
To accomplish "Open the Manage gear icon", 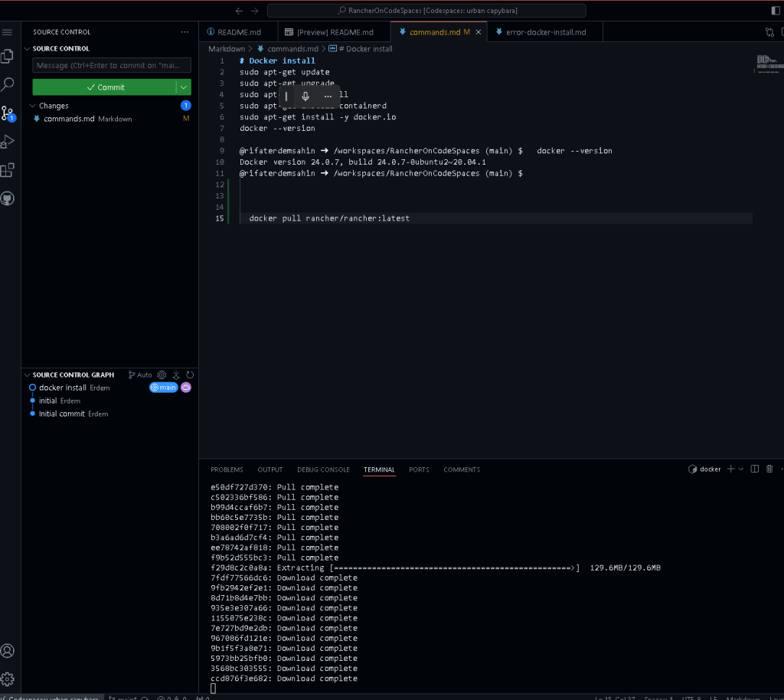I will tap(8, 679).
